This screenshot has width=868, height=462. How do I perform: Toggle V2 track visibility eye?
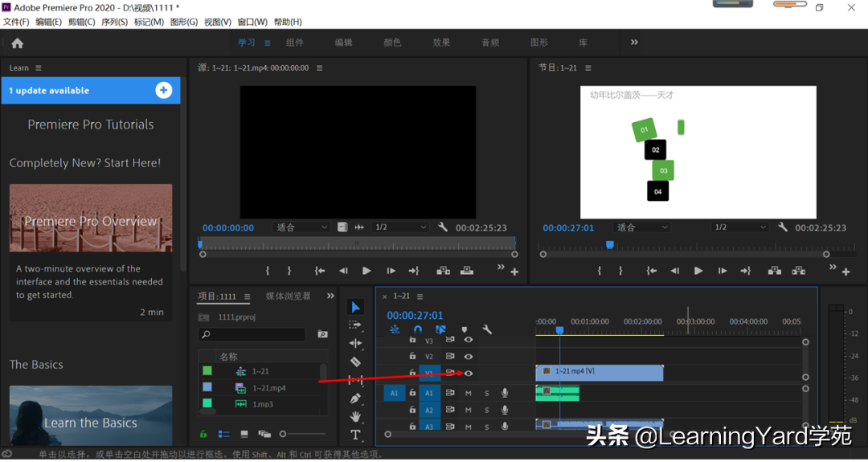coord(469,357)
